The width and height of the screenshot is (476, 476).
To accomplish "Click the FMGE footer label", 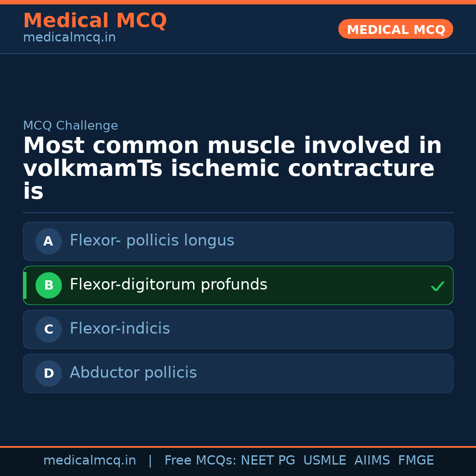I will [416, 461].
